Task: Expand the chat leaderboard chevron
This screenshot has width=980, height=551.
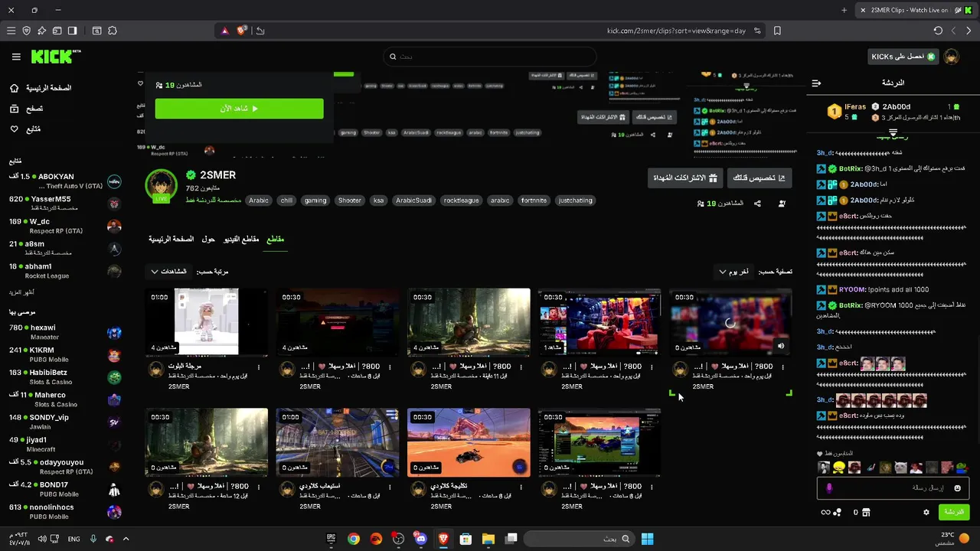Action: [893, 133]
